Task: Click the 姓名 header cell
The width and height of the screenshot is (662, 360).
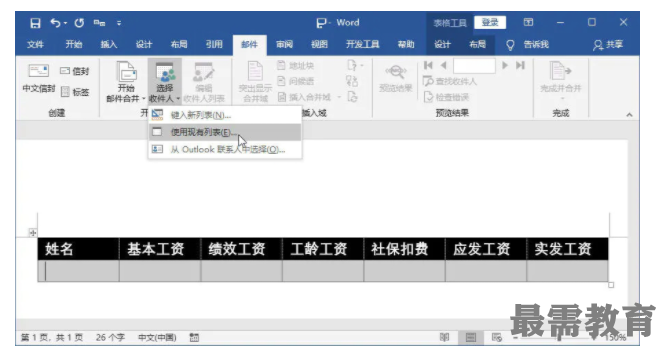Action: pyautogui.click(x=78, y=249)
